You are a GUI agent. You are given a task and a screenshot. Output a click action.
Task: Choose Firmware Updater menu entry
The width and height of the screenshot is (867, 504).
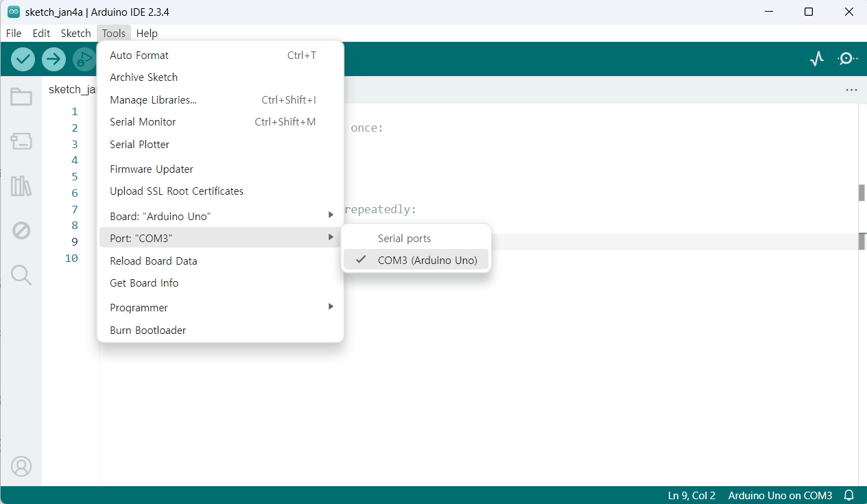click(x=220, y=169)
